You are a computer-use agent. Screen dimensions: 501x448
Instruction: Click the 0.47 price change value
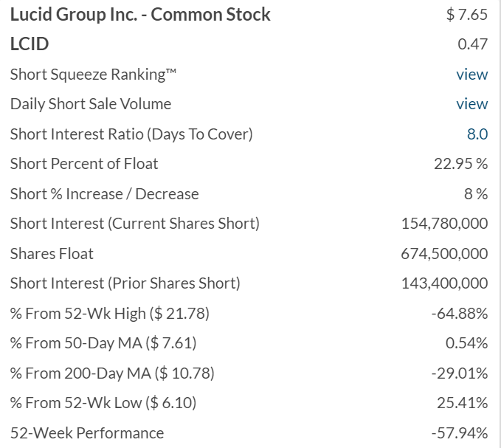472,44
